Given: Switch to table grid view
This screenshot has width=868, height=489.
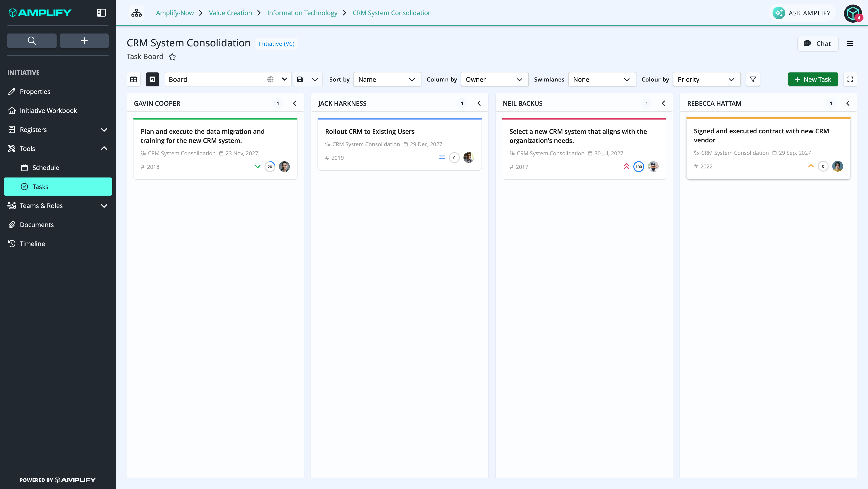Looking at the screenshot, I should tap(134, 79).
